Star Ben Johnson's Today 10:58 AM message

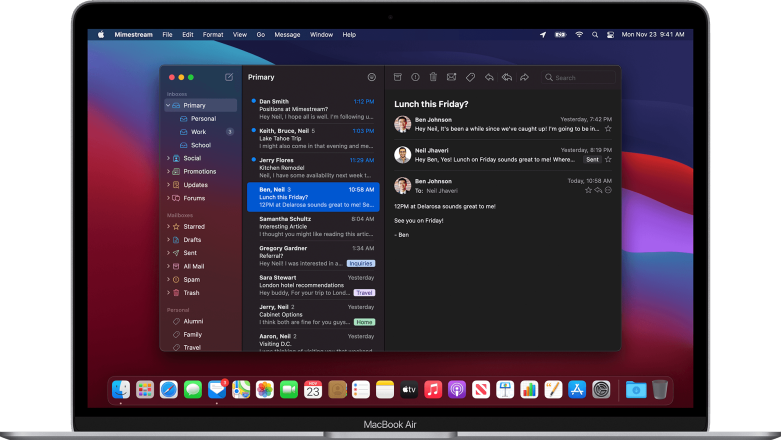coord(588,190)
